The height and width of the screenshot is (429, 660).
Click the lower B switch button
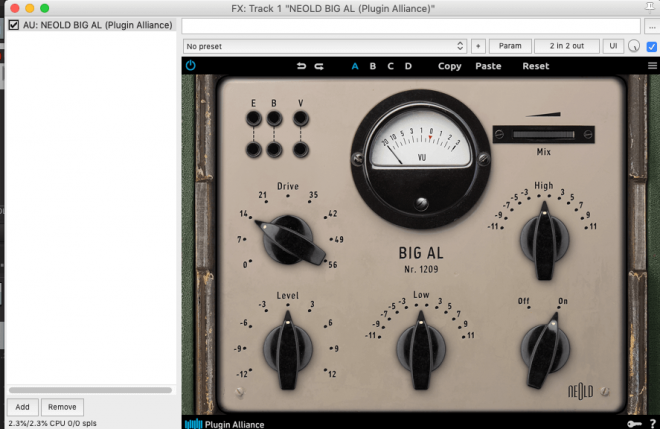(x=274, y=149)
